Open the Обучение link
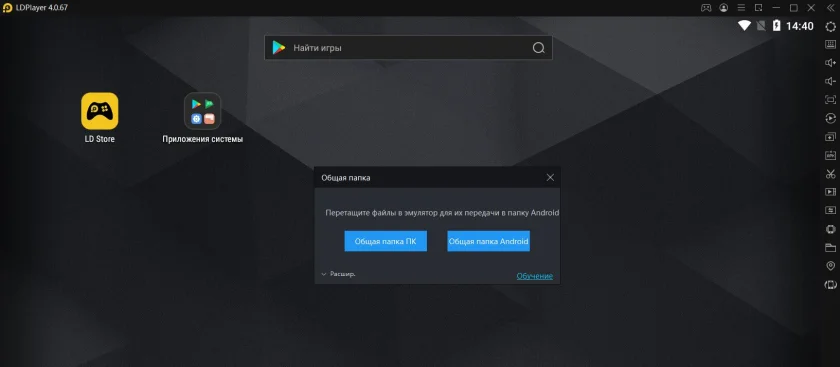Viewport: 840px width, 367px height. click(x=535, y=276)
